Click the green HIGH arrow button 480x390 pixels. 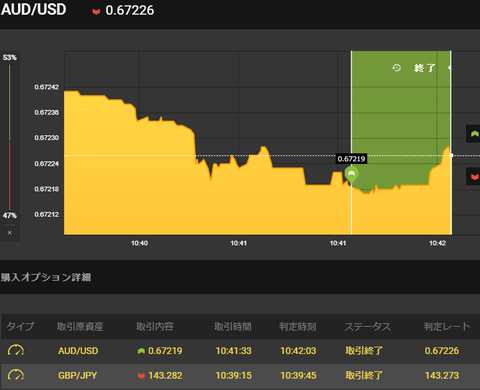click(x=473, y=134)
